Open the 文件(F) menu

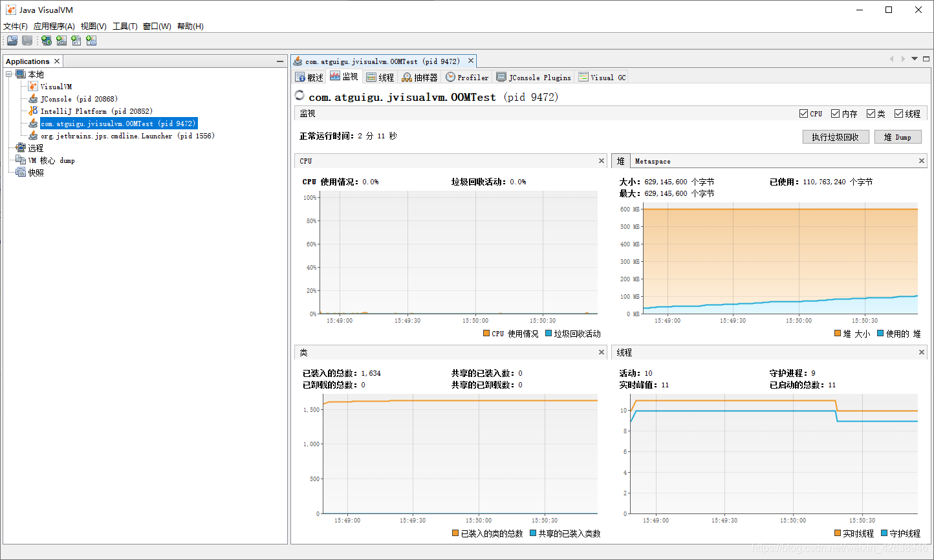pyautogui.click(x=16, y=26)
